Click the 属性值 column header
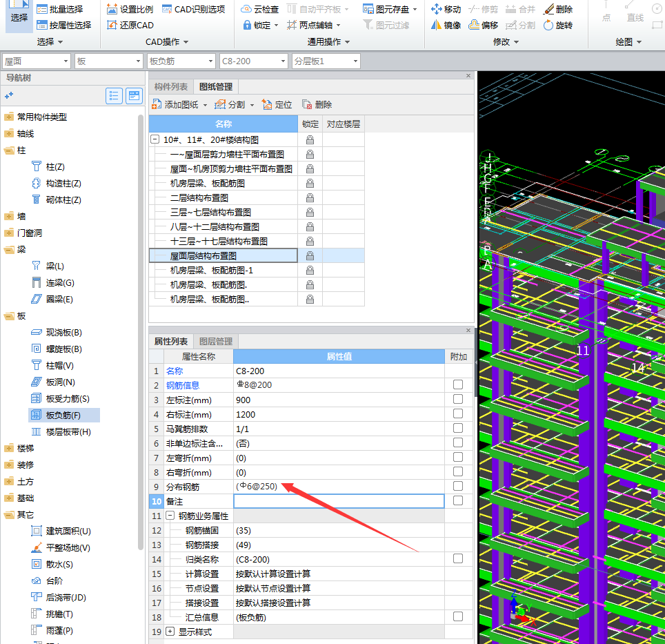This screenshot has height=644, width=665. coord(339,356)
